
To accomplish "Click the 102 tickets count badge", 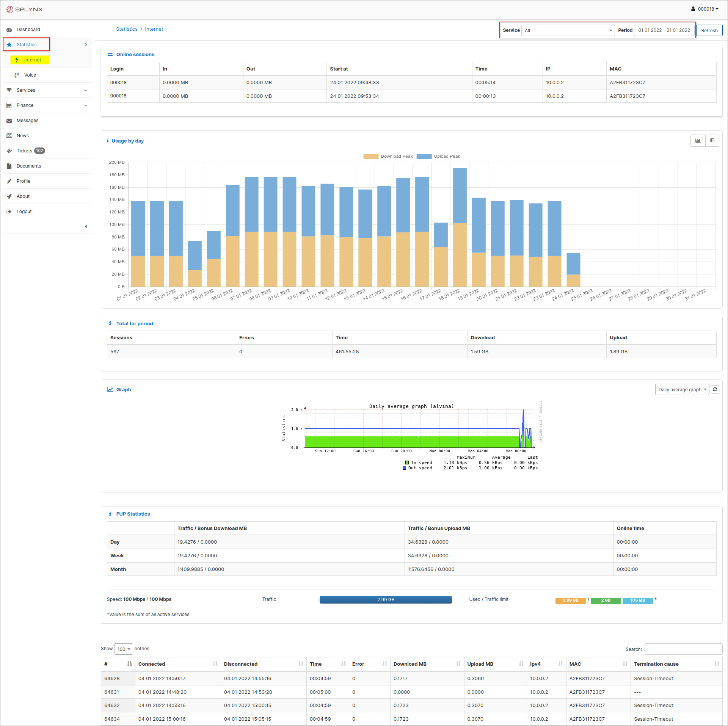I will coord(40,151).
